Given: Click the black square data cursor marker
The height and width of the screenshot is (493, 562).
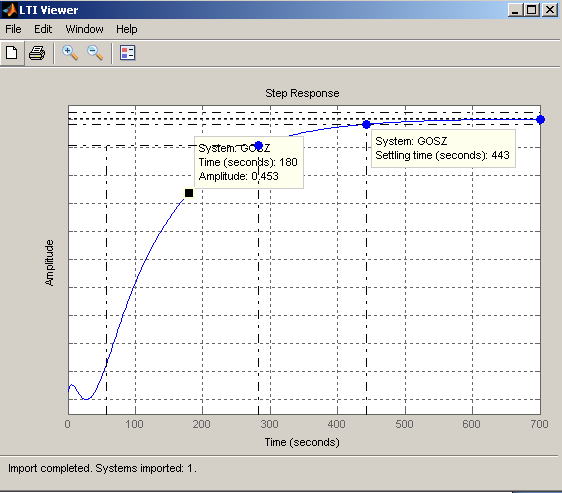Looking at the screenshot, I should 189,193.
